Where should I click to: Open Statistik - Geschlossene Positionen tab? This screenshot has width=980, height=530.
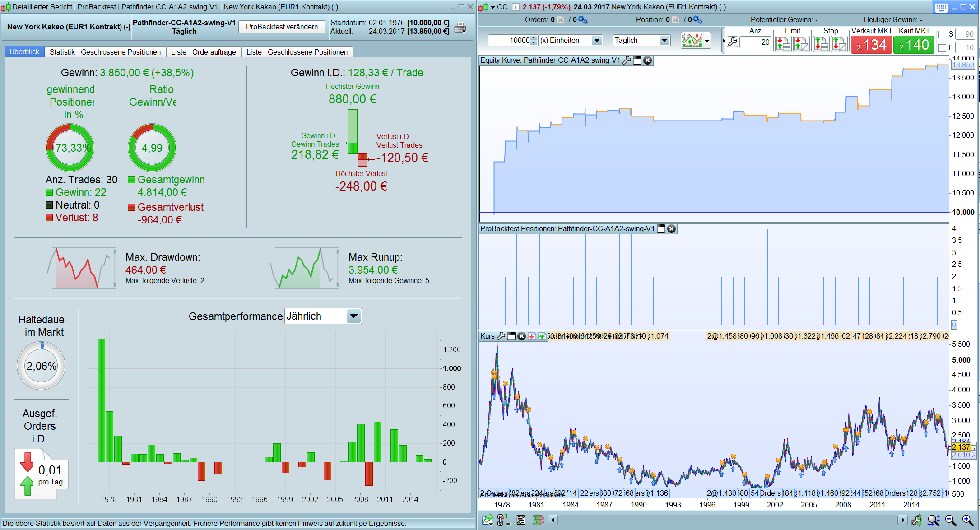coord(105,52)
